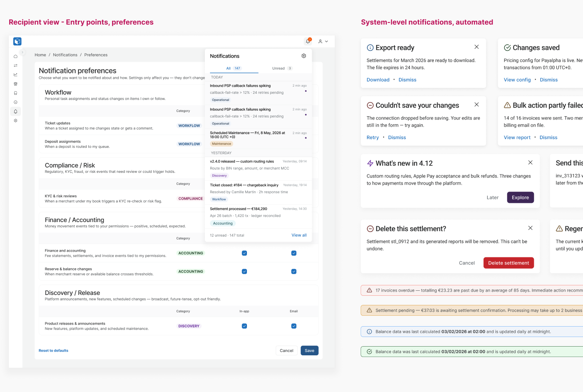Open the user account dropdown in top bar
The width and height of the screenshot is (583, 392).
323,41
